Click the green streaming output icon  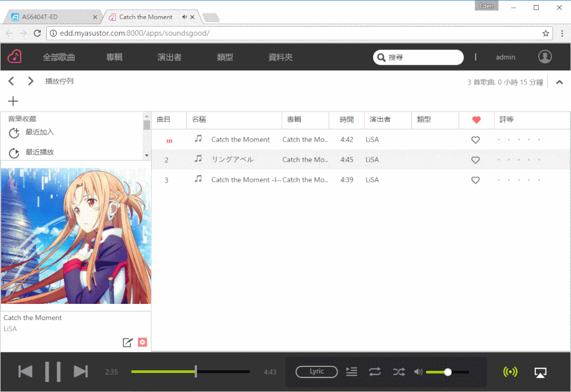(510, 371)
